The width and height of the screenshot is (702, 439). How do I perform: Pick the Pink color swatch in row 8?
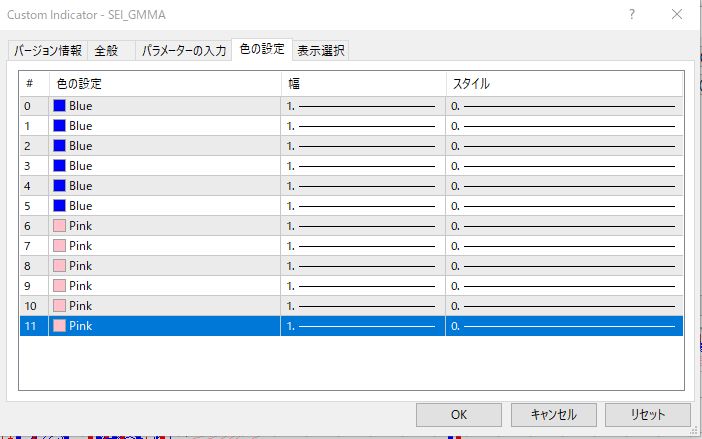(x=59, y=265)
